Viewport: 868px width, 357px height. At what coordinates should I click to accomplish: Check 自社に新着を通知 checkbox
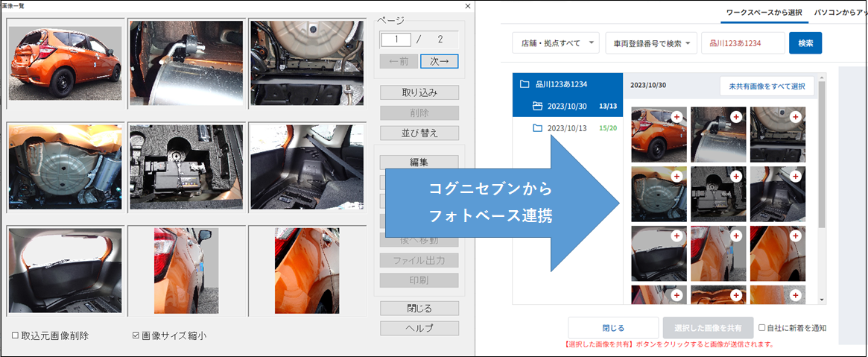click(761, 328)
